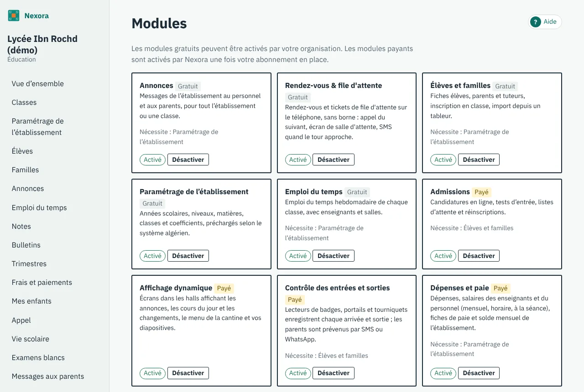Screen dimensions: 584x392
Task: Click the Nexora brand name
Action: pyautogui.click(x=36, y=15)
